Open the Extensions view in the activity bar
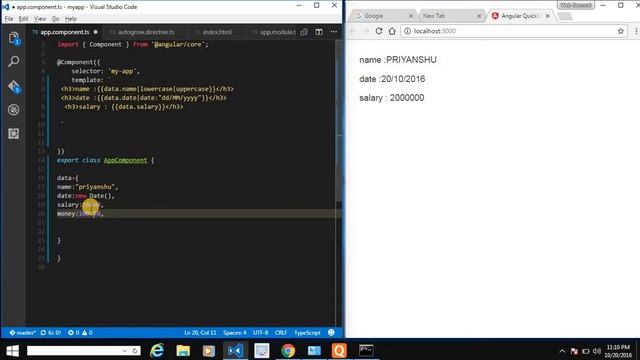Image resolution: width=640 pixels, height=360 pixels. click(13, 133)
